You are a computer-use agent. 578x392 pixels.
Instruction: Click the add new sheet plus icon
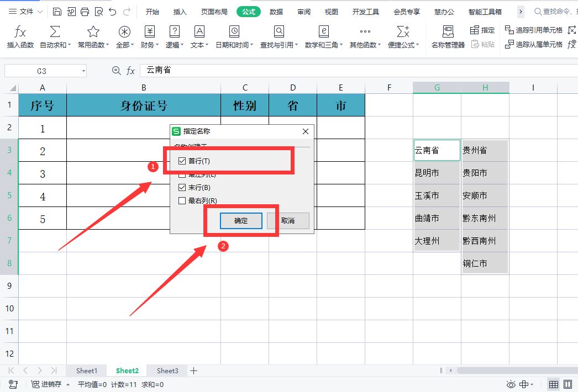pyautogui.click(x=193, y=370)
